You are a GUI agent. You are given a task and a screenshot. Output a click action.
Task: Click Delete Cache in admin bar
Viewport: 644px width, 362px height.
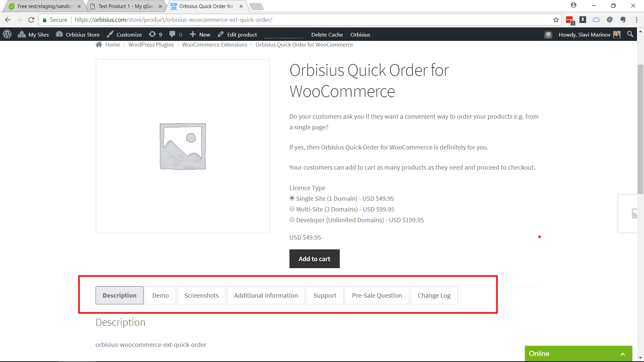point(327,35)
